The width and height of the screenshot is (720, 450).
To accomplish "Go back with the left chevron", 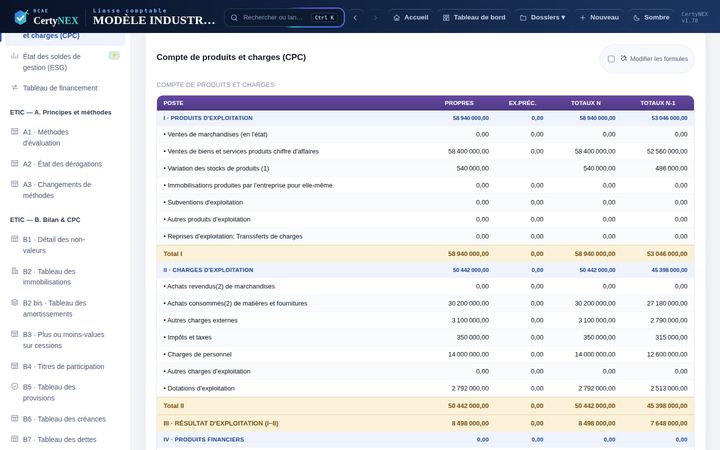I will (x=355, y=17).
